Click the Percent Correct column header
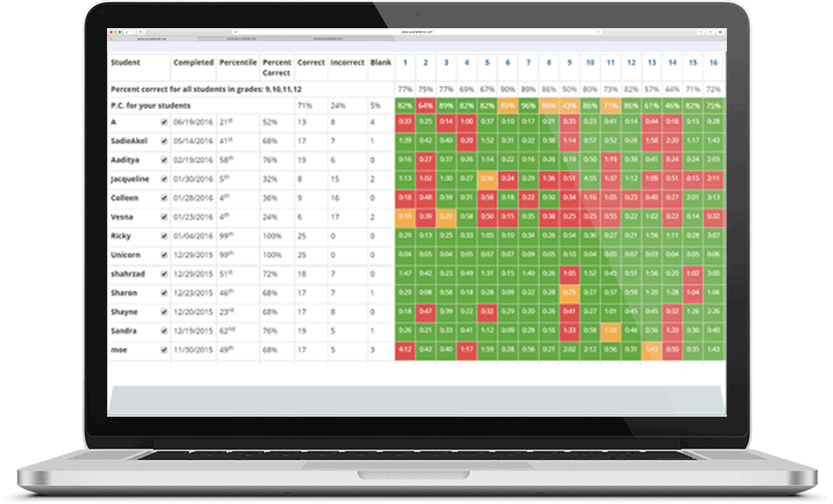 click(276, 68)
